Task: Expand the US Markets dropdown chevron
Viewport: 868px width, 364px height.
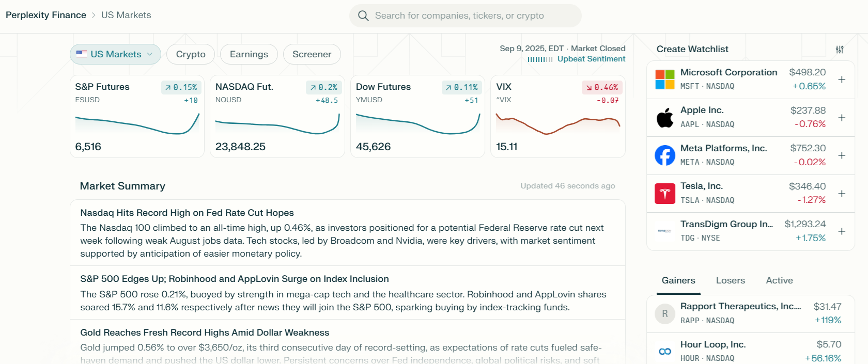Action: 150,54
